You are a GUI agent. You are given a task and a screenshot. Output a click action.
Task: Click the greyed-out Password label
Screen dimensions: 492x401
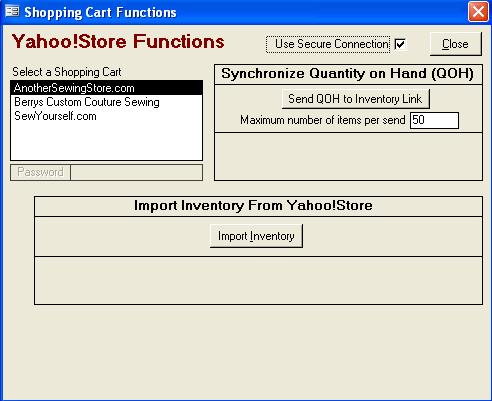click(40, 172)
